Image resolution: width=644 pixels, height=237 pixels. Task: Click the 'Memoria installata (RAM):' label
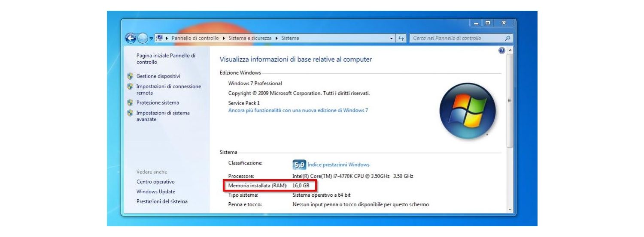258,186
